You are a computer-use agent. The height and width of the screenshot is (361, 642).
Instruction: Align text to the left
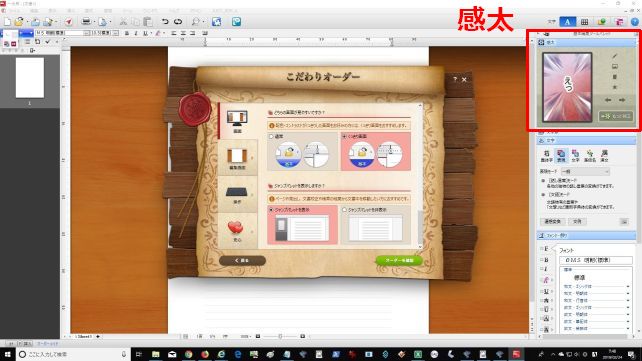174,33
